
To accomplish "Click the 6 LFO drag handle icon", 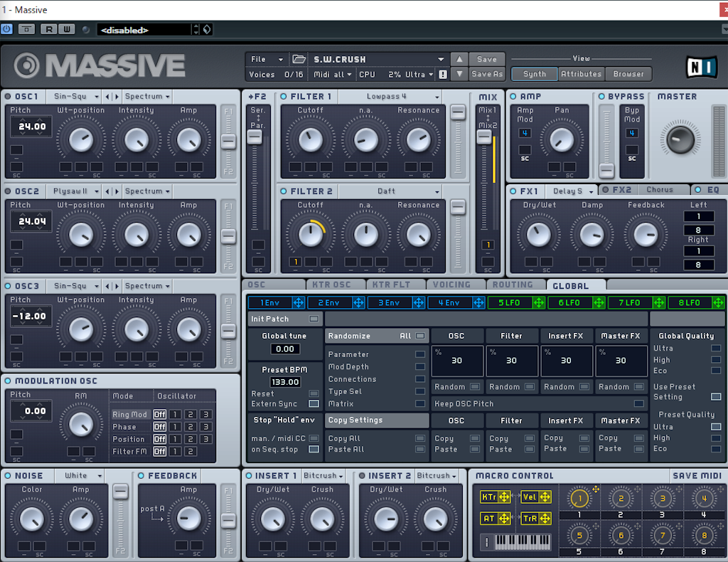I will pos(599,303).
